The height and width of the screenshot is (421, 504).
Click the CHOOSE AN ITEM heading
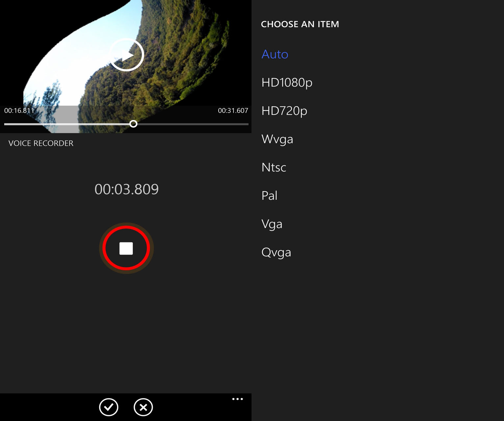(x=300, y=24)
